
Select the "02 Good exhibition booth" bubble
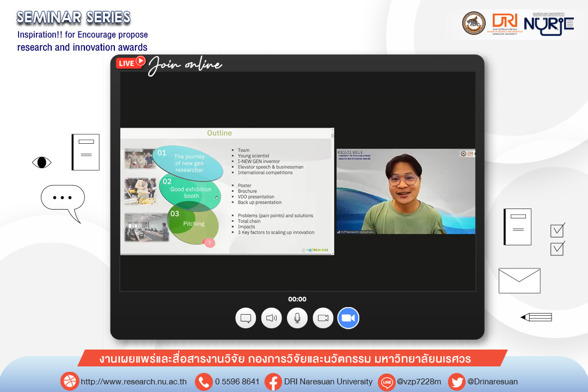[190, 191]
